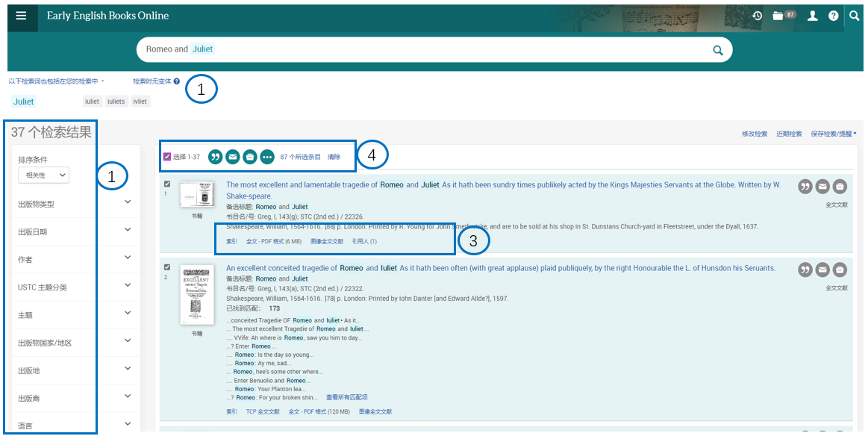
Task: Click the header magnifier search icon
Action: click(x=854, y=16)
